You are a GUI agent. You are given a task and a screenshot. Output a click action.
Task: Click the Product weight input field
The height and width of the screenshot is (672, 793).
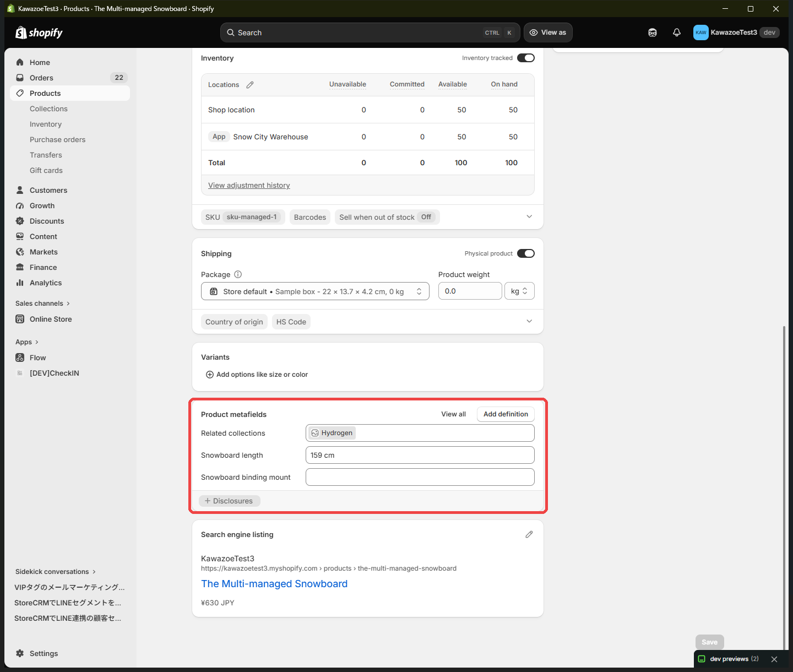(470, 291)
